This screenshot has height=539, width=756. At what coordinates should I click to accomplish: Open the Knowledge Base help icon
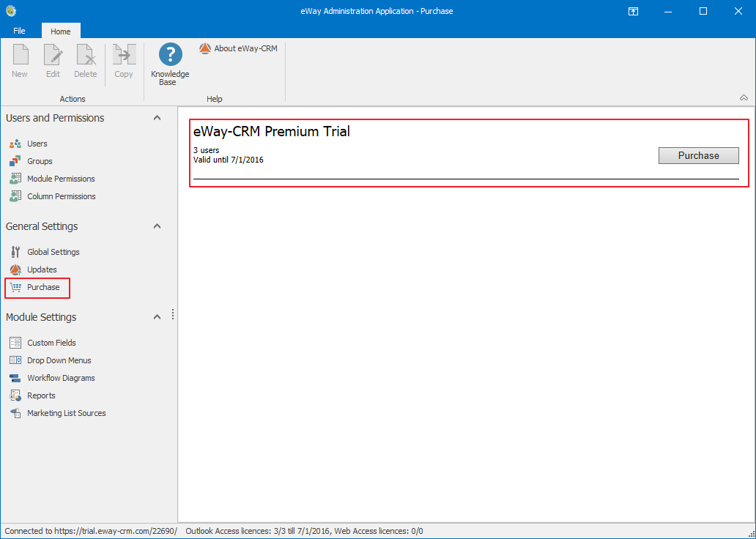[170, 54]
